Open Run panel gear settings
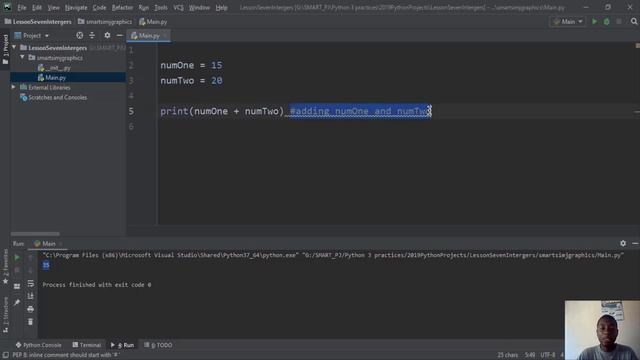This screenshot has height=360, width=640. (623, 243)
